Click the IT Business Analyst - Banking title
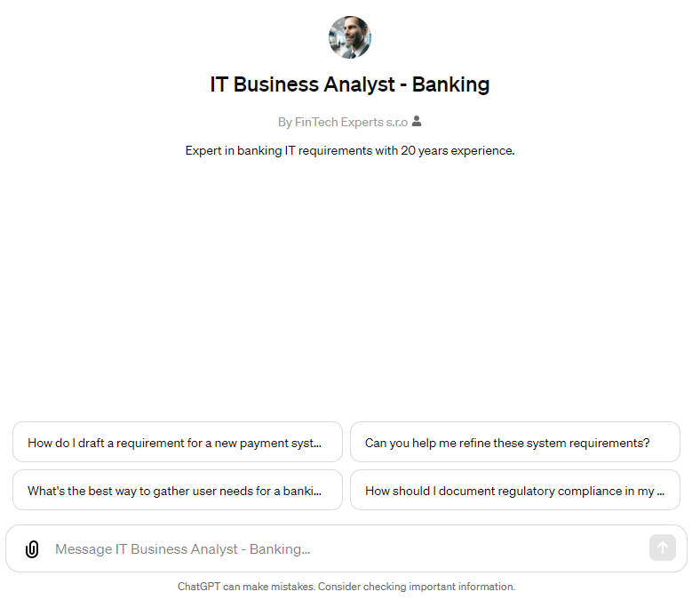This screenshot has width=700, height=600. click(x=350, y=84)
